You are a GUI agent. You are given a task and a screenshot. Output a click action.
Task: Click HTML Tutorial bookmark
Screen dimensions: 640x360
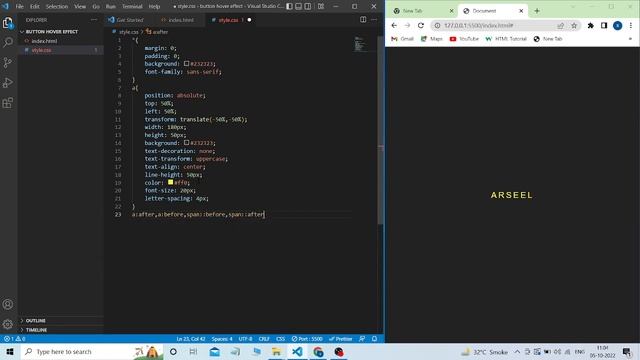click(x=506, y=39)
